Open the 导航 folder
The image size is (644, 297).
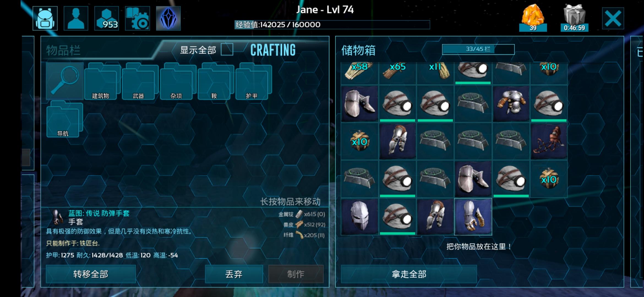pos(65,119)
